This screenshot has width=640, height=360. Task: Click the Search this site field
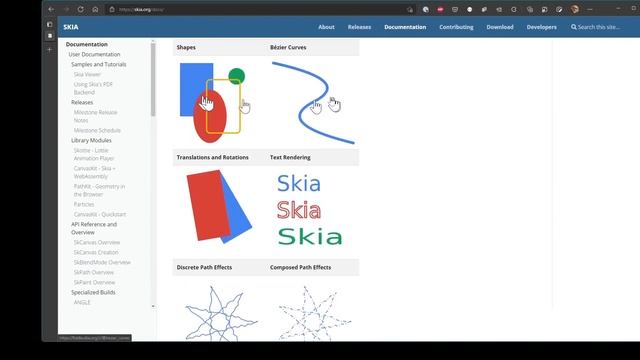pos(599,27)
